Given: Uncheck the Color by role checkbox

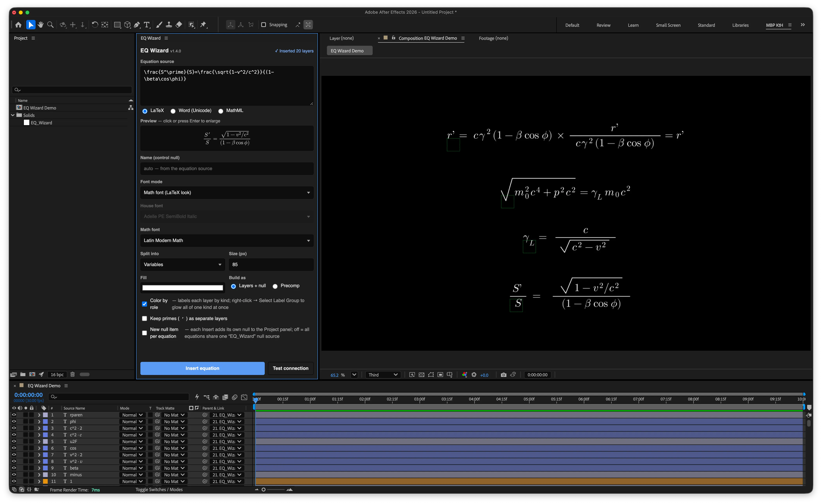Looking at the screenshot, I should [x=144, y=304].
